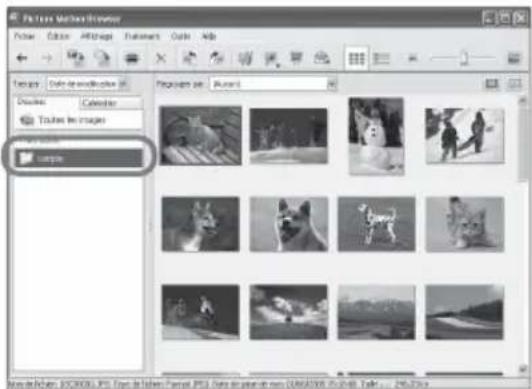The image size is (532, 389).
Task: Close the Picture Motion Browser window
Action: [x=520, y=18]
